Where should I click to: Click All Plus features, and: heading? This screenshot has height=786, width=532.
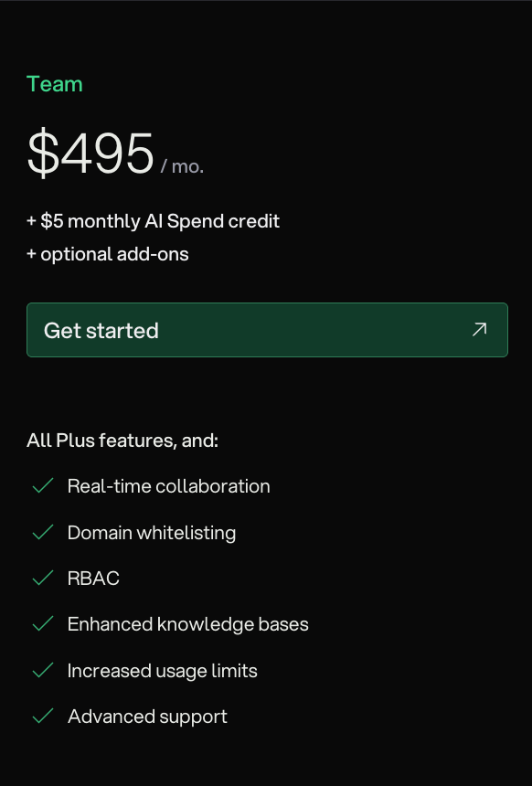(x=122, y=441)
